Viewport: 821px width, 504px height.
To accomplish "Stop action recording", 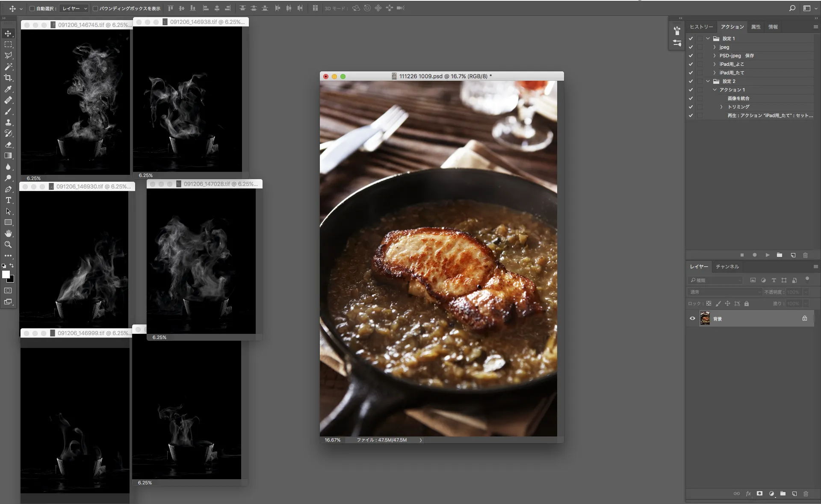I will tap(742, 255).
